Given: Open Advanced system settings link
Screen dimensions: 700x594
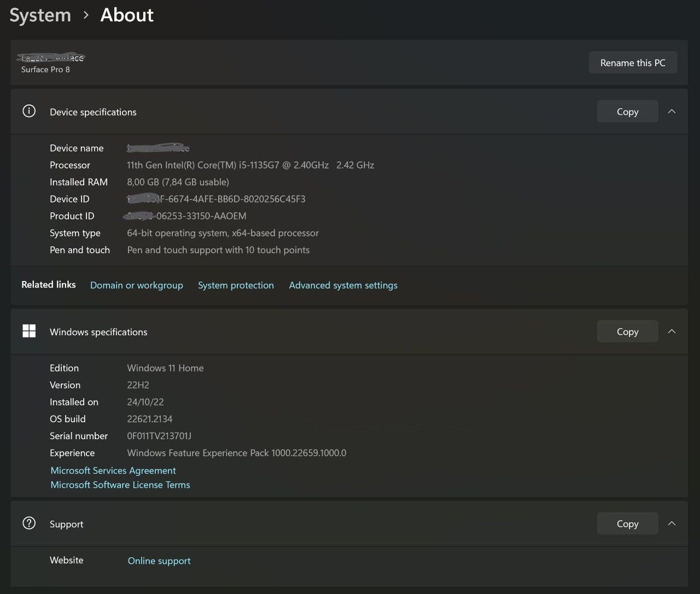Looking at the screenshot, I should 343,285.
